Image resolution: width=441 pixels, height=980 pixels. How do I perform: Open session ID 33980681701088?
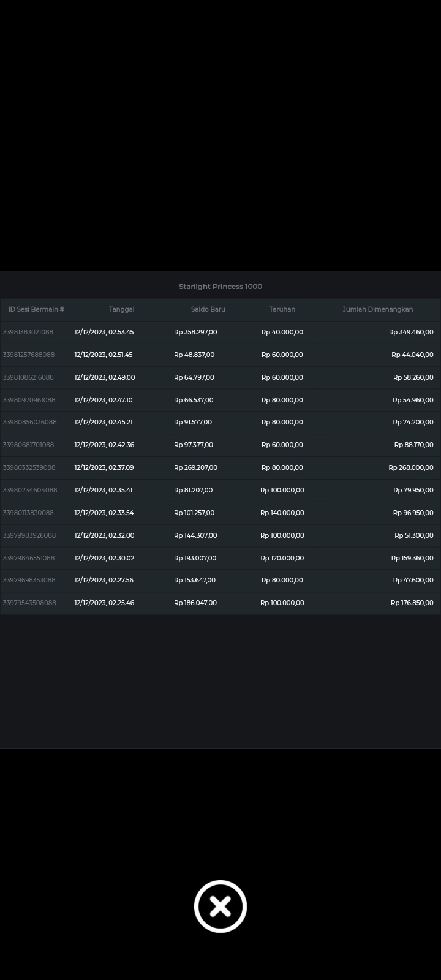(28, 445)
